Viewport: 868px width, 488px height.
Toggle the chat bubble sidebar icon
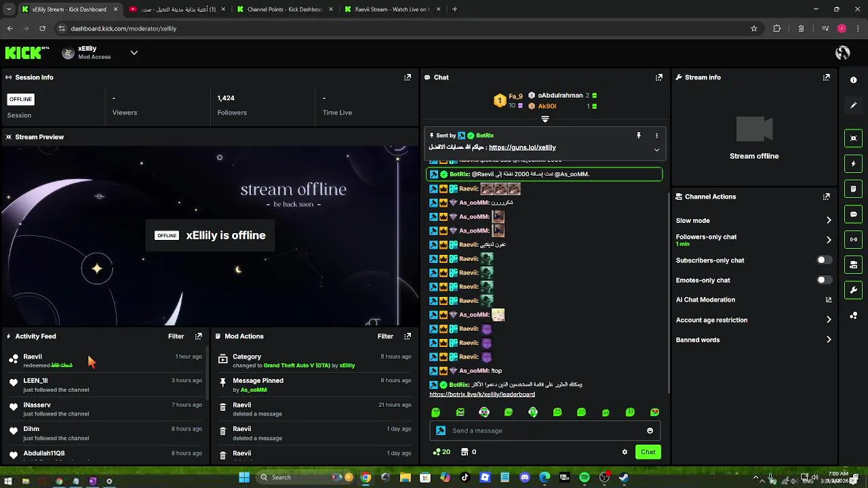click(x=853, y=214)
